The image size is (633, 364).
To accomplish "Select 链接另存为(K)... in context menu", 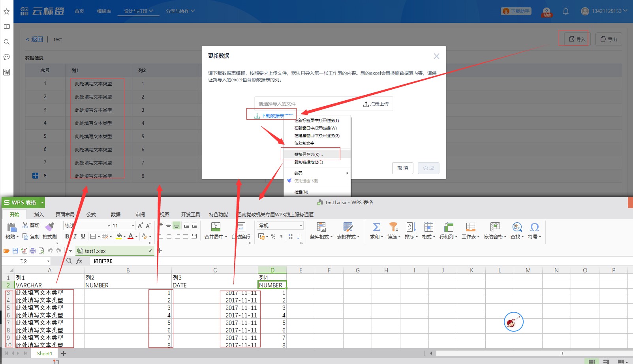I will tap(317, 154).
